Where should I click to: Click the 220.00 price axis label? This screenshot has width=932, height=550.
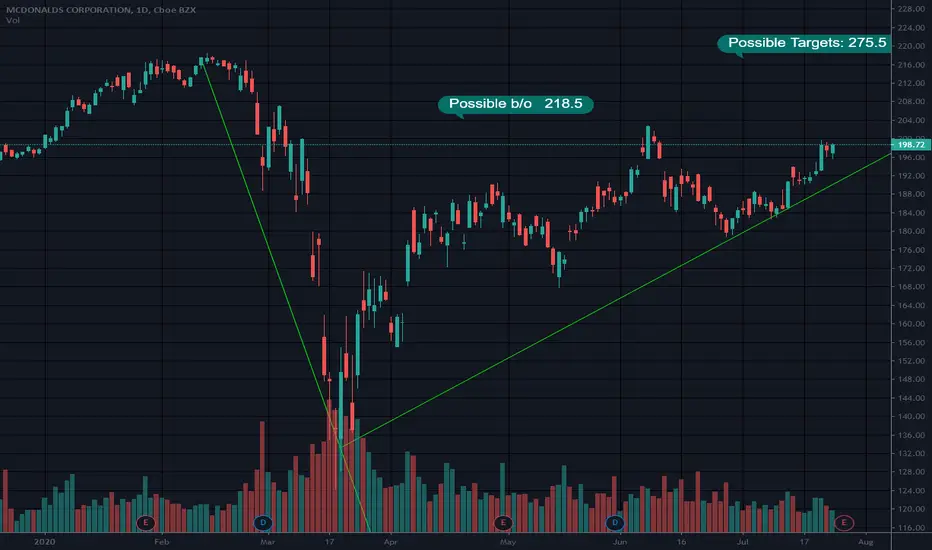coord(911,46)
